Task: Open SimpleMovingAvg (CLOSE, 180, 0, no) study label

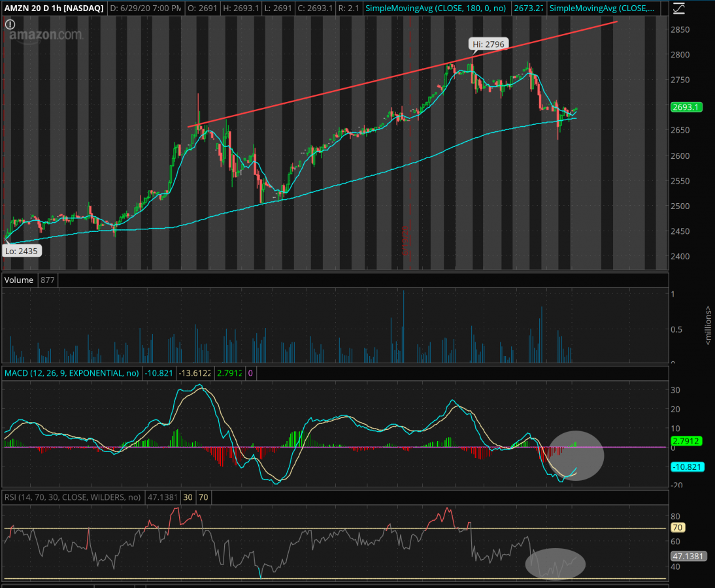Action: coord(435,8)
